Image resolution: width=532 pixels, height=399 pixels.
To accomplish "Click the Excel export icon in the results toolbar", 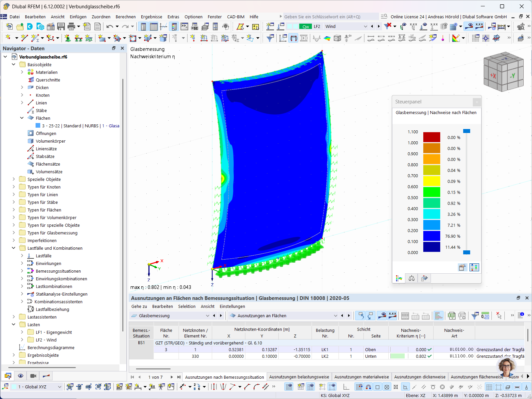I will tap(452, 316).
